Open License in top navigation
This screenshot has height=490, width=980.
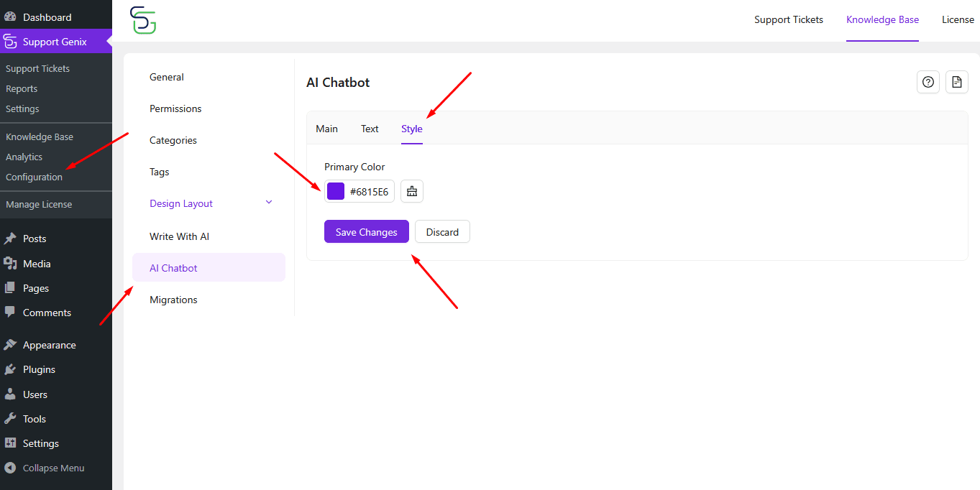[958, 19]
